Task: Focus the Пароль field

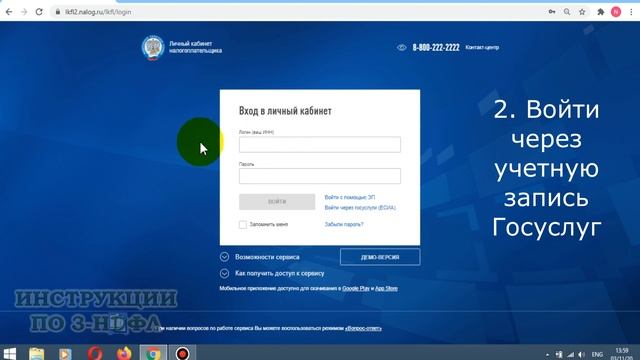Action: click(x=320, y=176)
